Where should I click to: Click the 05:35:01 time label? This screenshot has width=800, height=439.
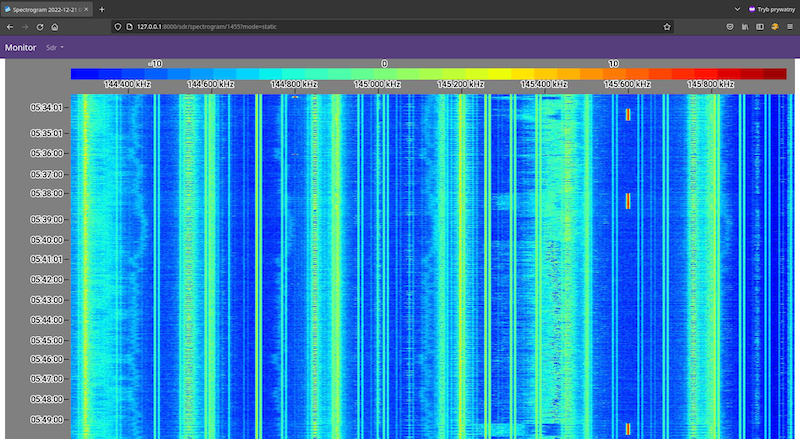[x=46, y=133]
